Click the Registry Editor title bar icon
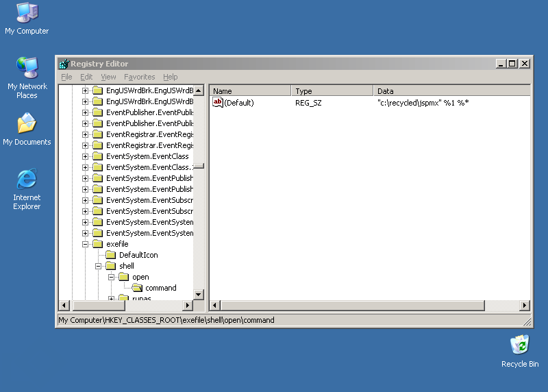Viewport: 548px width, 392px height. (64, 64)
